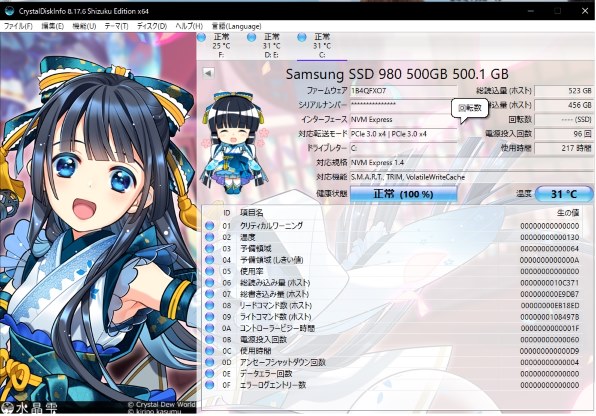
Task: Click status icon for 03 予備領域
Action: (209, 248)
